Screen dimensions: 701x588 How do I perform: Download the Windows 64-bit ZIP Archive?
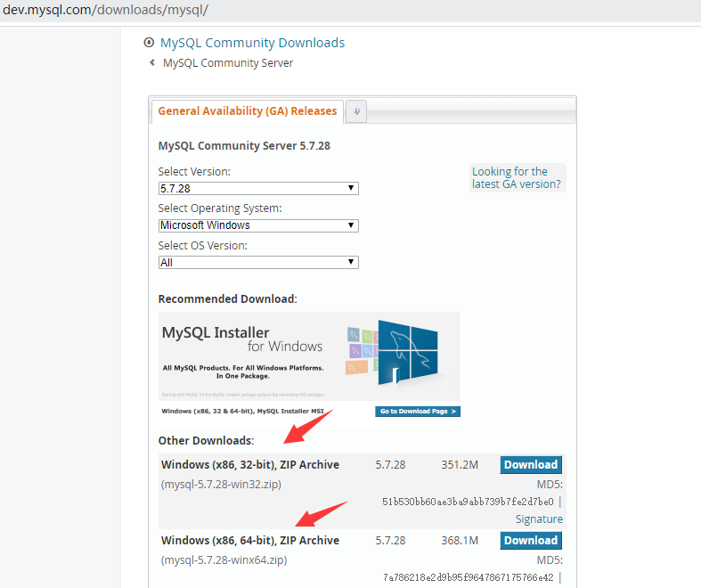click(531, 540)
